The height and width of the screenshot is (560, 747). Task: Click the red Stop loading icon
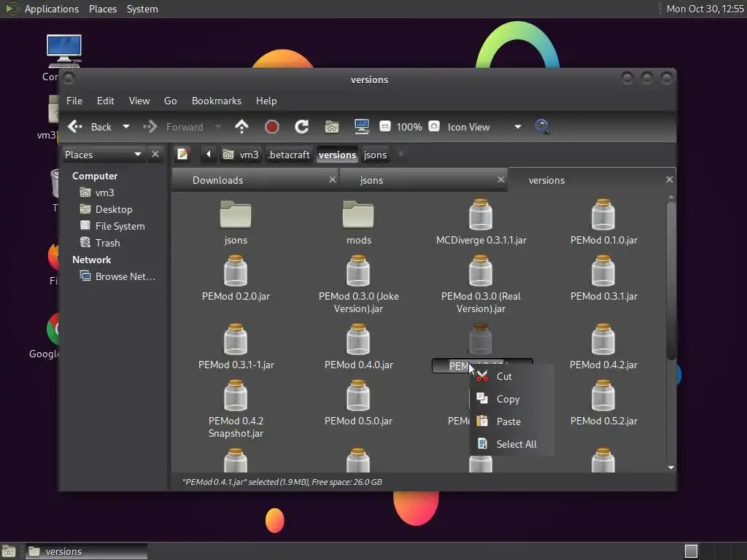(x=271, y=127)
